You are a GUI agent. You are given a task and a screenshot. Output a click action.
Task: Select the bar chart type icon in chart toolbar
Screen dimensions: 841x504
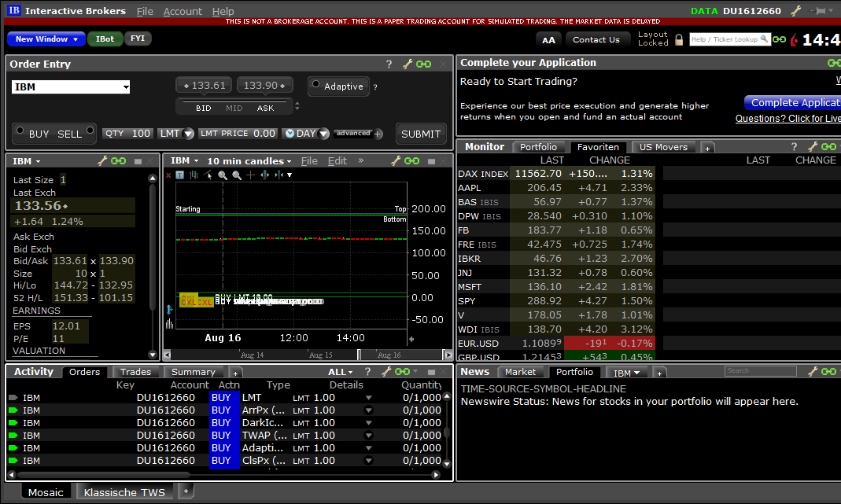[x=194, y=175]
